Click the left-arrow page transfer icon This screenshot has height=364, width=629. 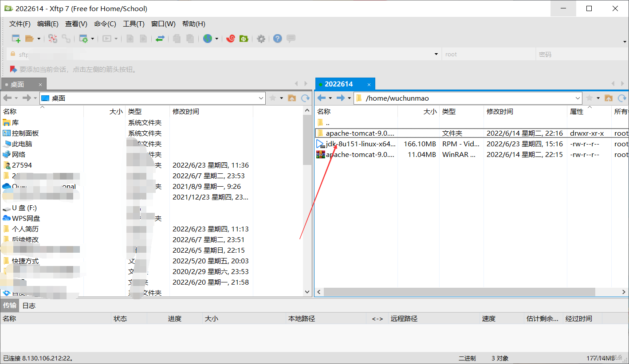(x=130, y=39)
